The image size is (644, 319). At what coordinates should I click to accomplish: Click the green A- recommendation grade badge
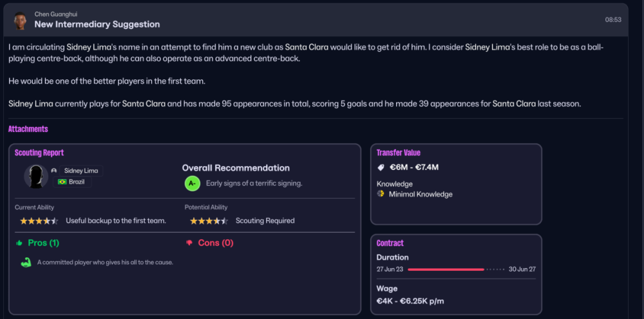click(192, 183)
